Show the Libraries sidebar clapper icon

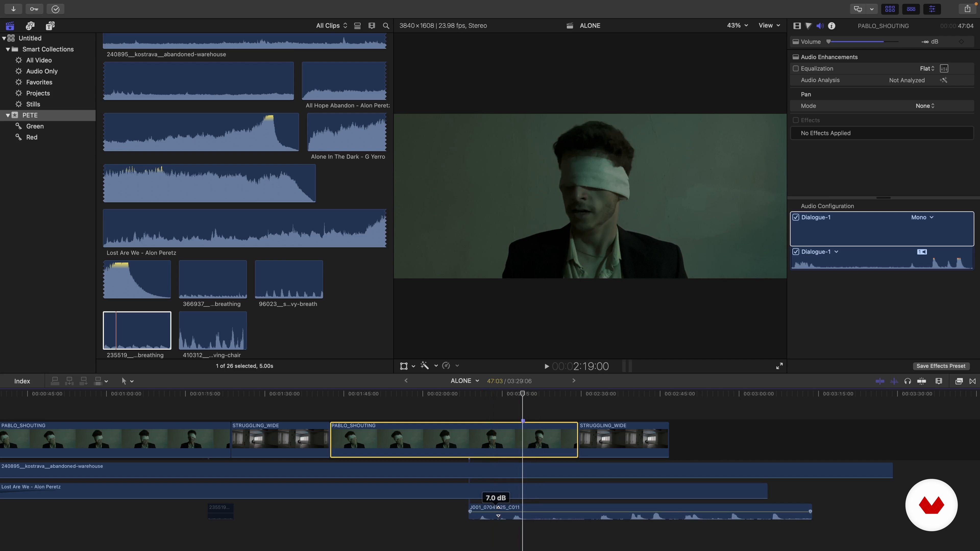[x=10, y=26]
